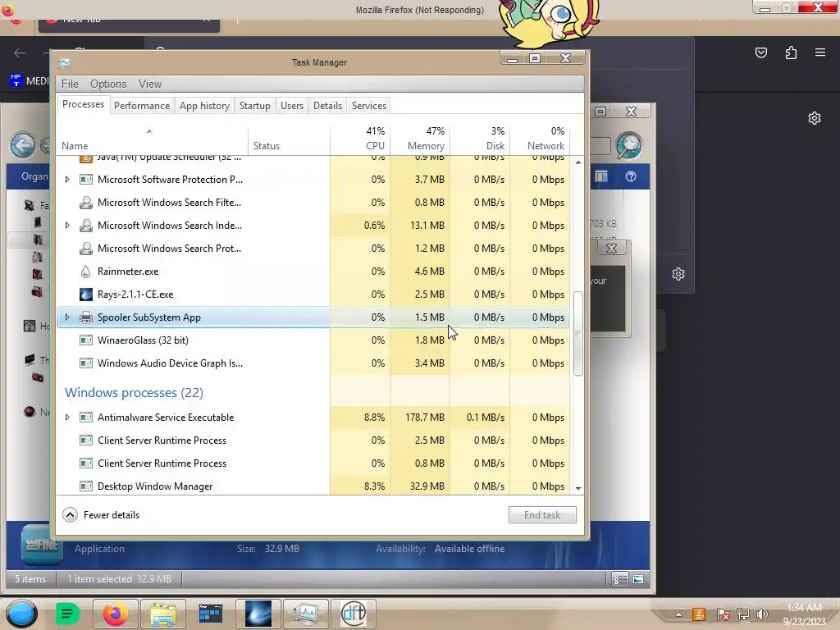This screenshot has width=840, height=630.
Task: Open the Firefox extensions puzzle icon
Action: pos(791,52)
